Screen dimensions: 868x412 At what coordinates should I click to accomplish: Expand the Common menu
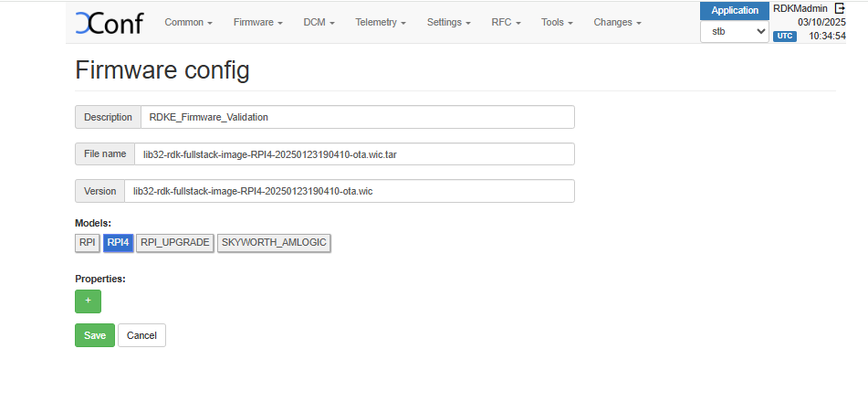click(188, 22)
